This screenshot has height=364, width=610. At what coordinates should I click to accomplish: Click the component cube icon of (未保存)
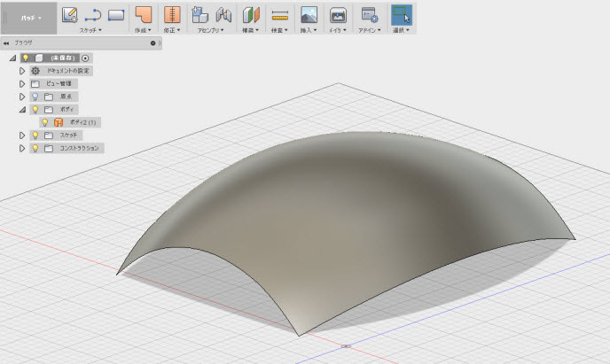pos(38,58)
